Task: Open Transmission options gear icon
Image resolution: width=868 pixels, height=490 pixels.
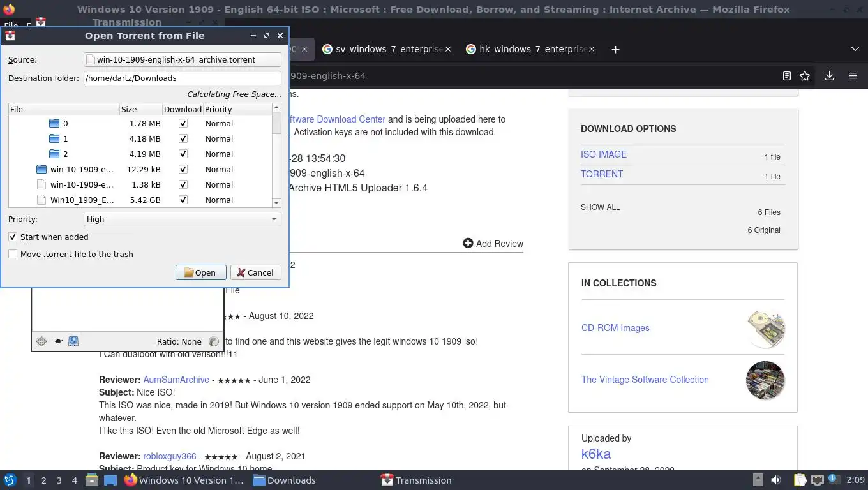Action: point(41,341)
